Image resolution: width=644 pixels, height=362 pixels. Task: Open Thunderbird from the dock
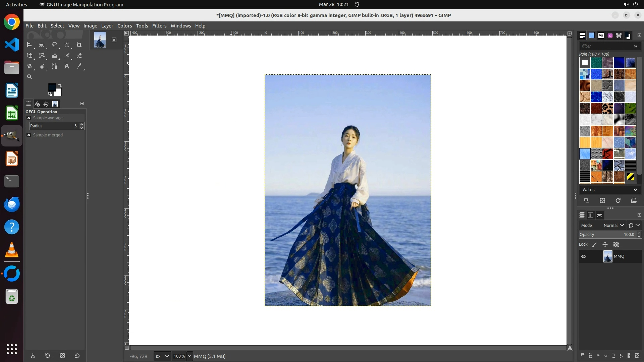click(12, 204)
